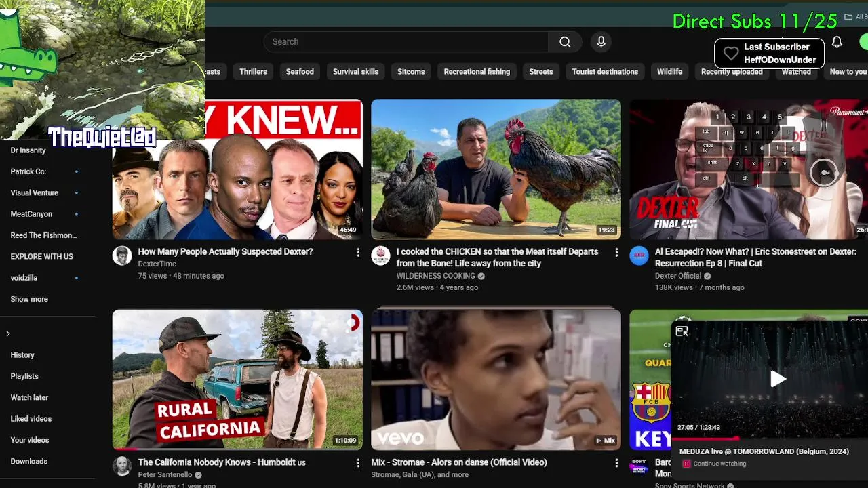This screenshot has height=488, width=868.
Task: Expand the You section chevron
Action: (x=8, y=333)
